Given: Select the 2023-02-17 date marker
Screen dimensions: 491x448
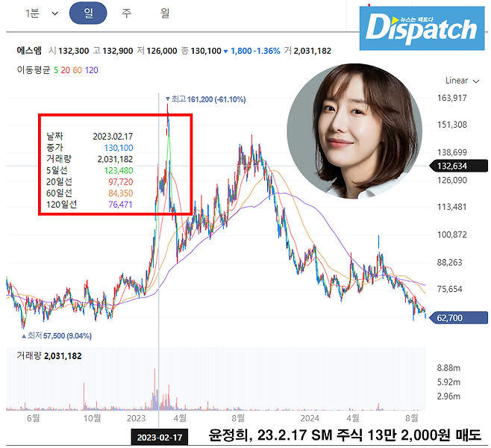Looking at the screenshot, I should pyautogui.click(x=159, y=435).
